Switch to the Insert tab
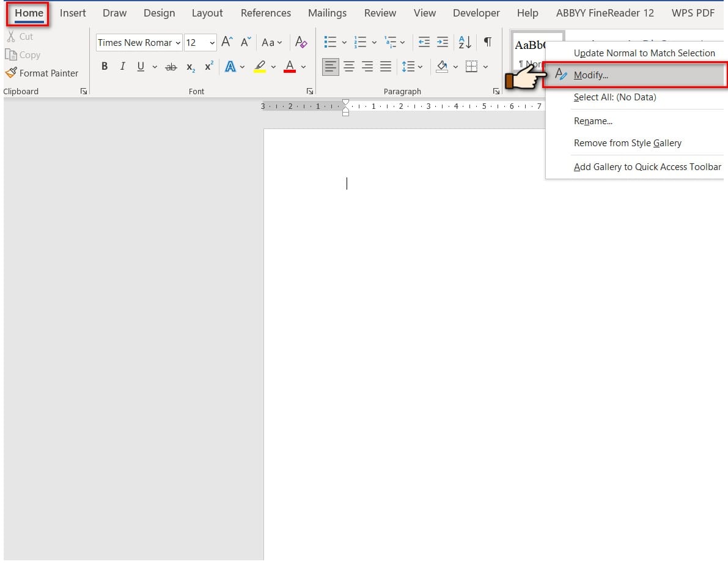 [x=73, y=13]
